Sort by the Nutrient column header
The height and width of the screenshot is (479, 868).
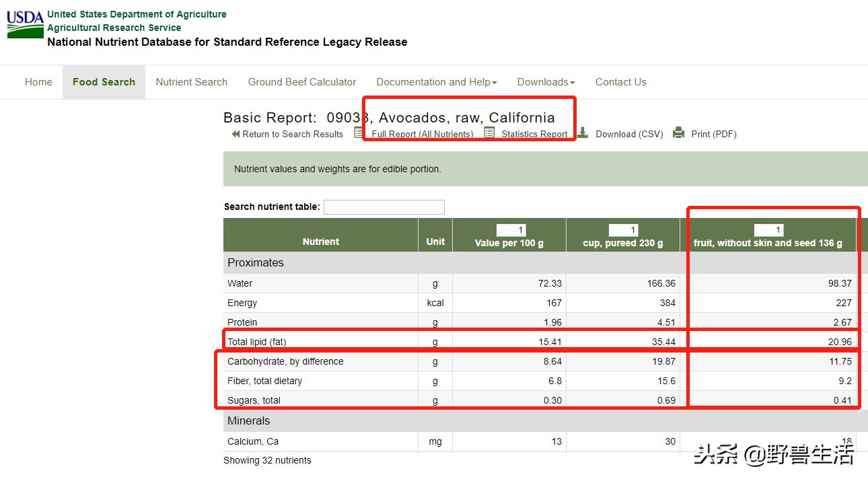tap(320, 242)
